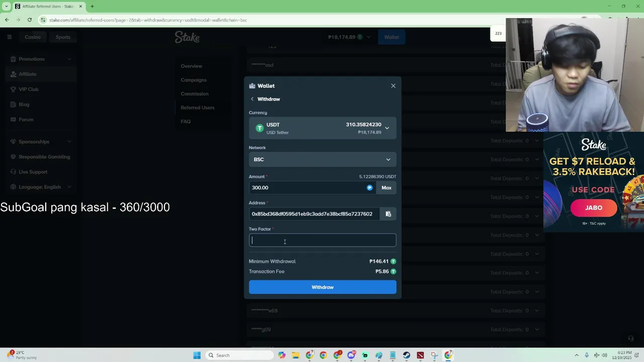644x362 pixels.
Task: Open Steam from the taskbar
Action: point(406,355)
